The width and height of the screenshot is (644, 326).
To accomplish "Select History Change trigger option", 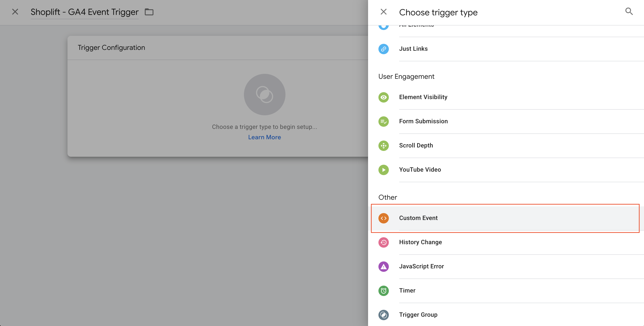I will (x=420, y=242).
